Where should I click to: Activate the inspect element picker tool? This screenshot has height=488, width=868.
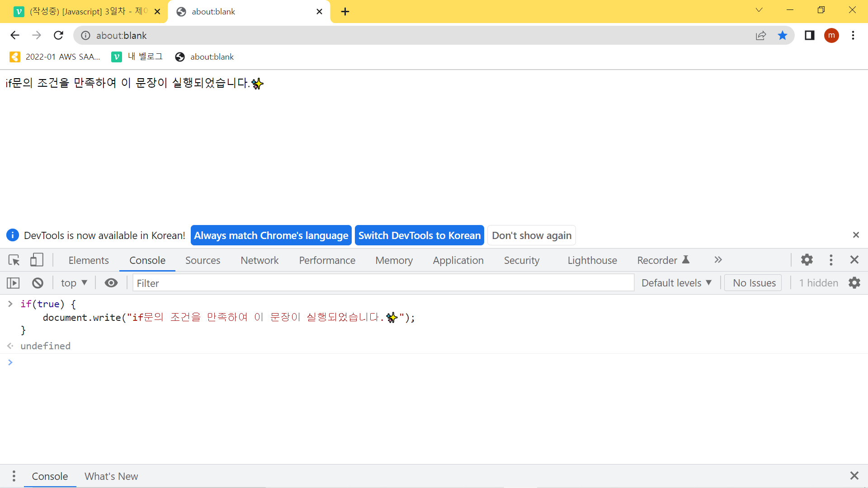pyautogui.click(x=14, y=260)
